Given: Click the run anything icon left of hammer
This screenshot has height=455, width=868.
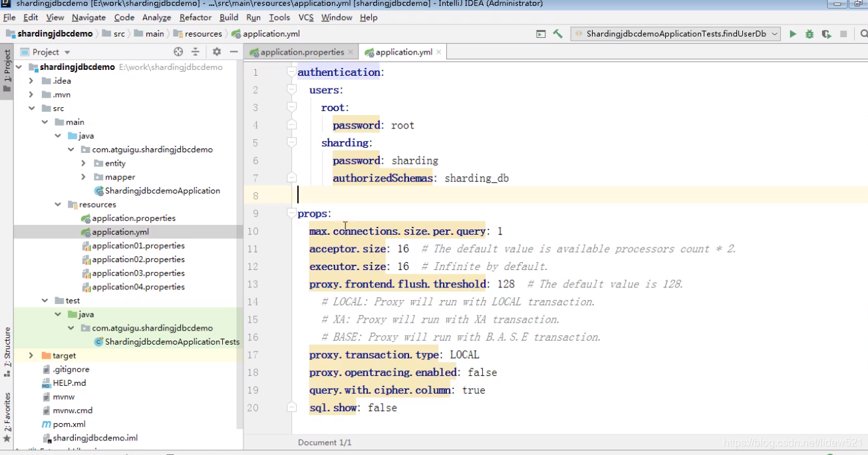Looking at the screenshot, I should click(x=541, y=34).
